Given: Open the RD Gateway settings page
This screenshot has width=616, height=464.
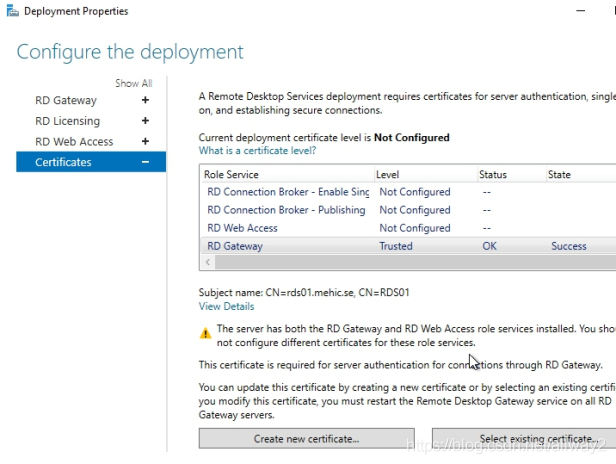Looking at the screenshot, I should coord(66,100).
